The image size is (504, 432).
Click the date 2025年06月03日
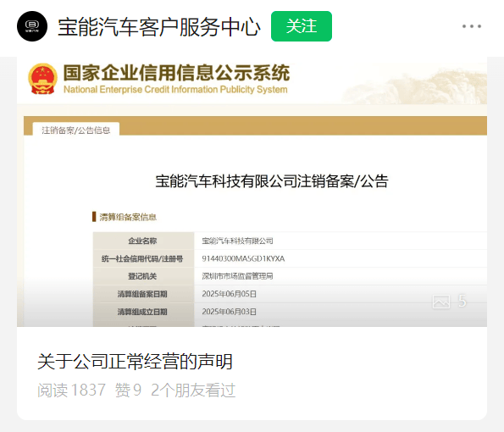[x=229, y=312]
